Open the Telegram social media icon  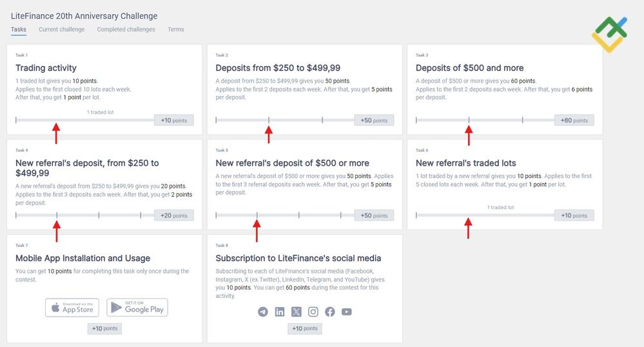tap(263, 312)
